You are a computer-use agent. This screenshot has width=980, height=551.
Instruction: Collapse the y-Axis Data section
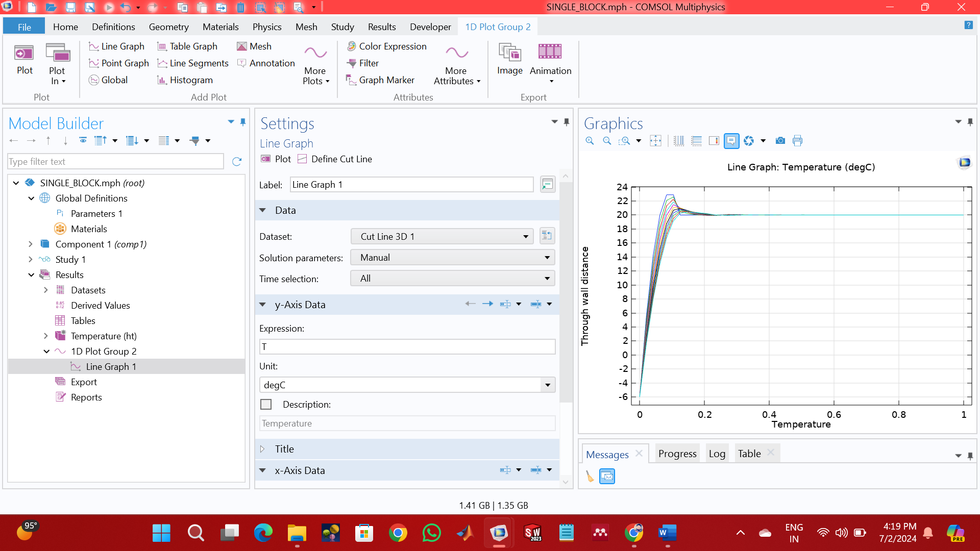(263, 305)
